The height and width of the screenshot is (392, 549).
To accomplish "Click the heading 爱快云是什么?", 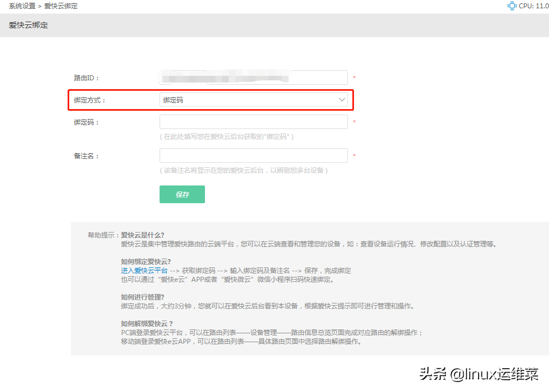I will (142, 235).
